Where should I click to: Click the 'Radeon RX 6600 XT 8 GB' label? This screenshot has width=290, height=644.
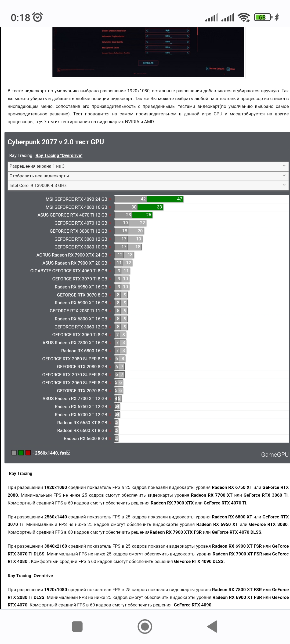tap(82, 431)
